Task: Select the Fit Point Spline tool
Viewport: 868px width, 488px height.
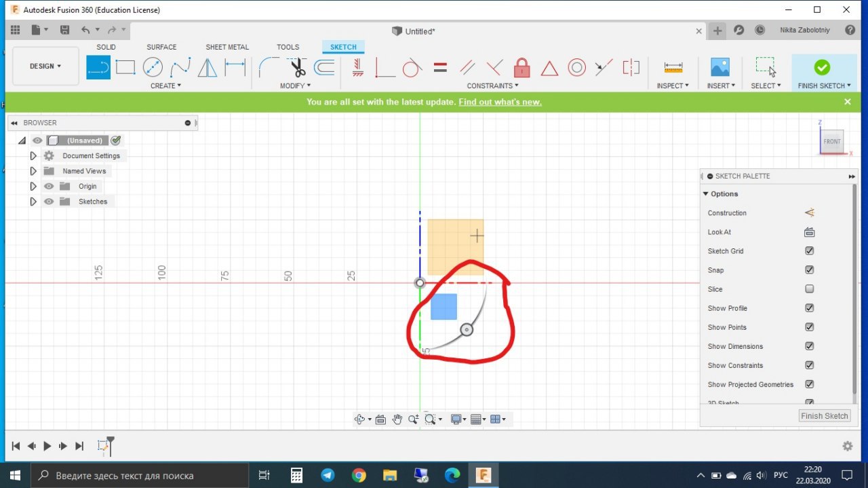Action: pyautogui.click(x=180, y=67)
